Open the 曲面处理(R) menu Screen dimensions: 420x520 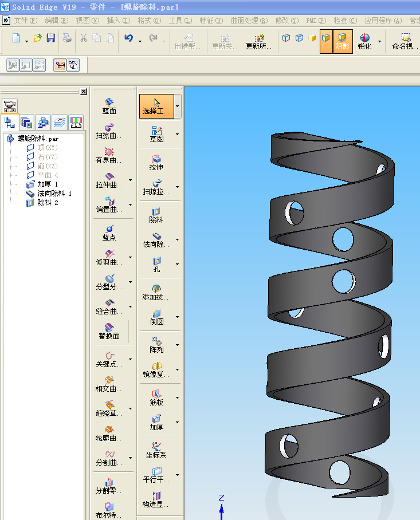click(x=249, y=21)
